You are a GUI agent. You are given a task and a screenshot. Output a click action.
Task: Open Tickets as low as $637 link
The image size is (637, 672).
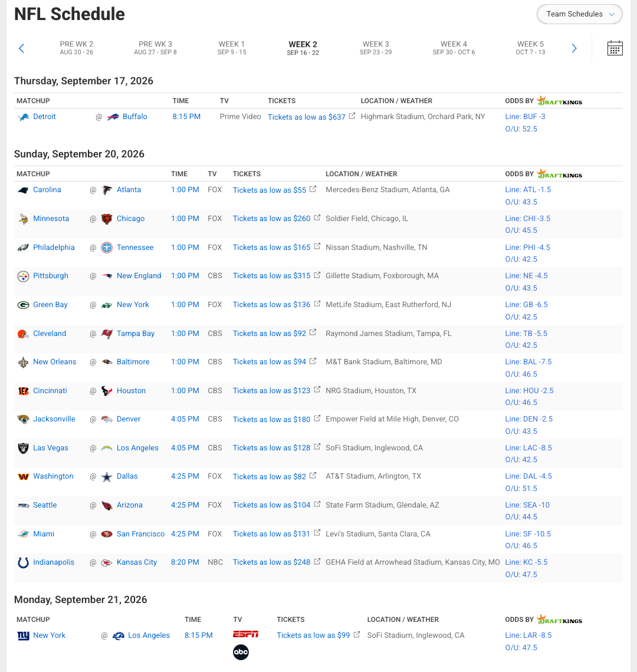click(x=306, y=117)
